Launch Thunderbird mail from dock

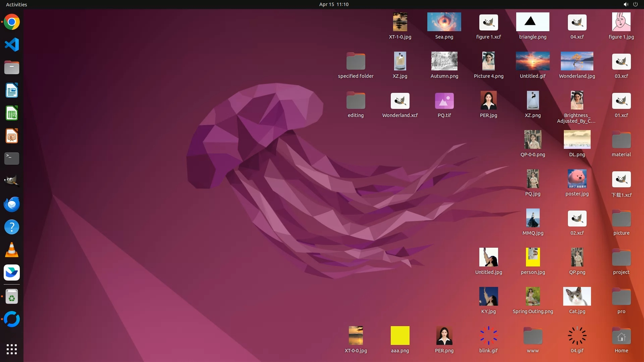coord(12,204)
